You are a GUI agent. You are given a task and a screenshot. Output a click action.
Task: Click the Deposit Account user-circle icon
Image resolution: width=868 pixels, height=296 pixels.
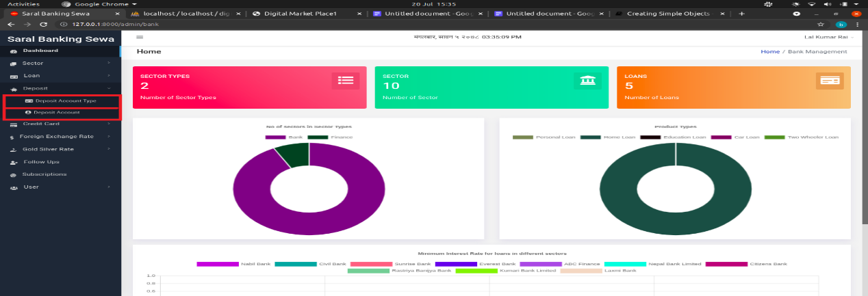coord(29,113)
